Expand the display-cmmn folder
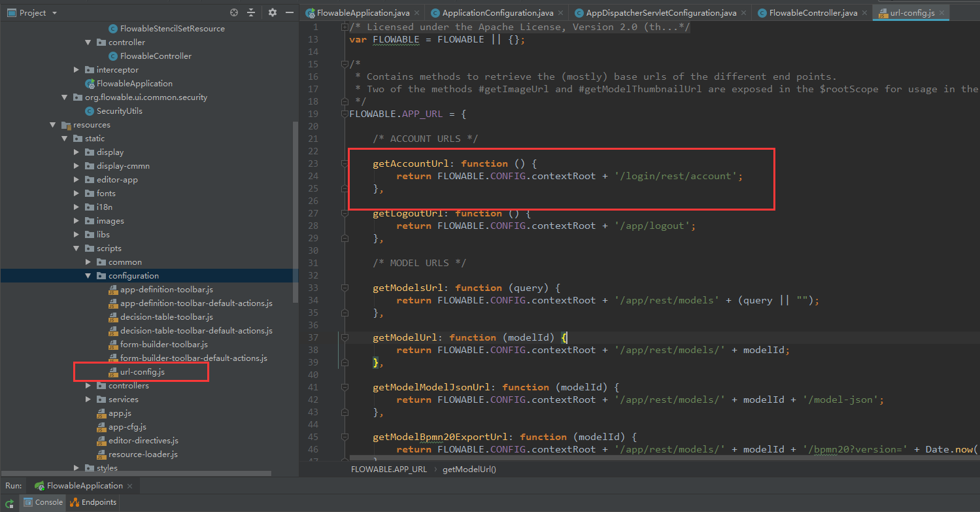This screenshot has width=980, height=512. click(x=76, y=166)
